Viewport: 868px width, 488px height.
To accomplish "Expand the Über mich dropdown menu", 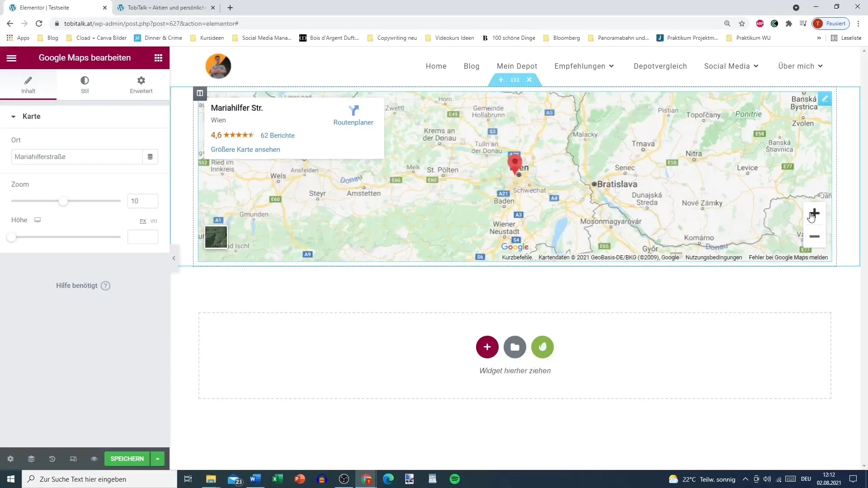I will coord(800,66).
